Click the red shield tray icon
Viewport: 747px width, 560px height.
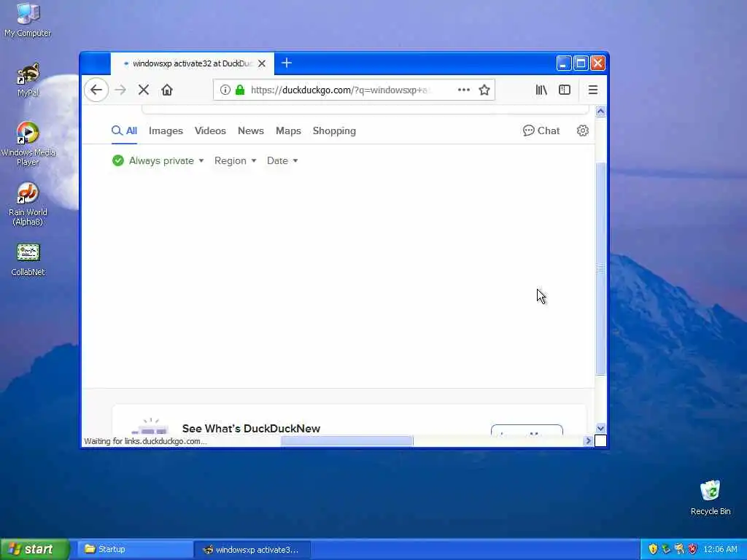click(x=692, y=549)
